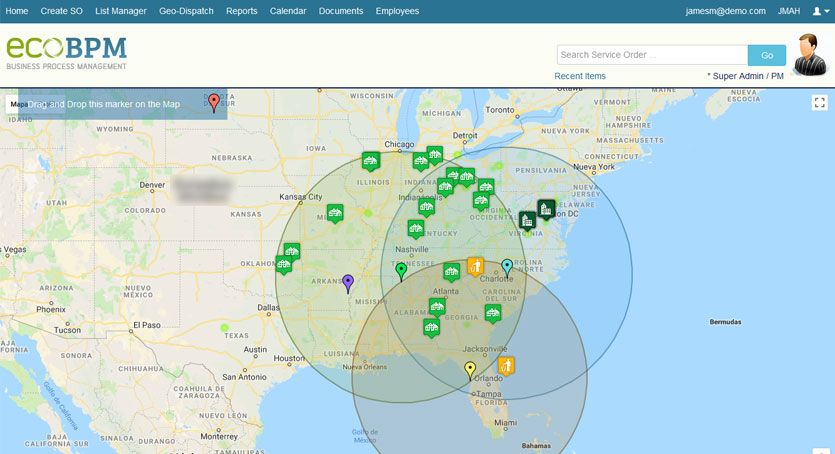The height and width of the screenshot is (454, 835).
Task: Focus the Search Service Order field
Action: tap(652, 55)
